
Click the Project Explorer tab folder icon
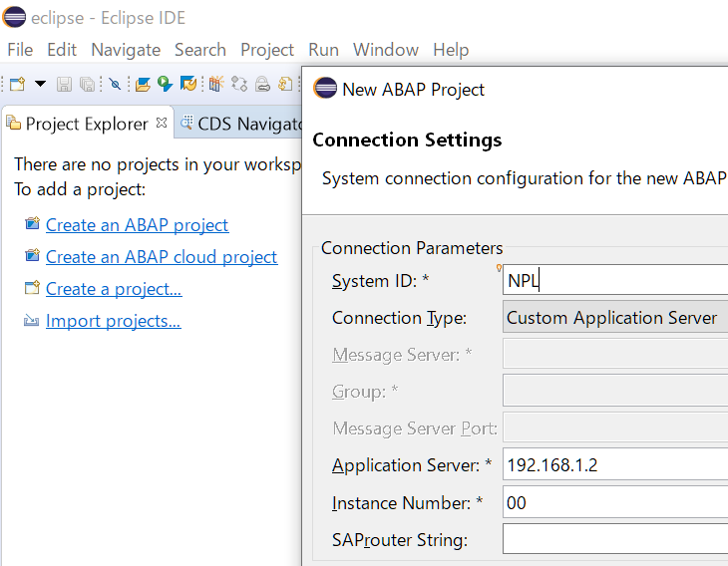coord(14,123)
